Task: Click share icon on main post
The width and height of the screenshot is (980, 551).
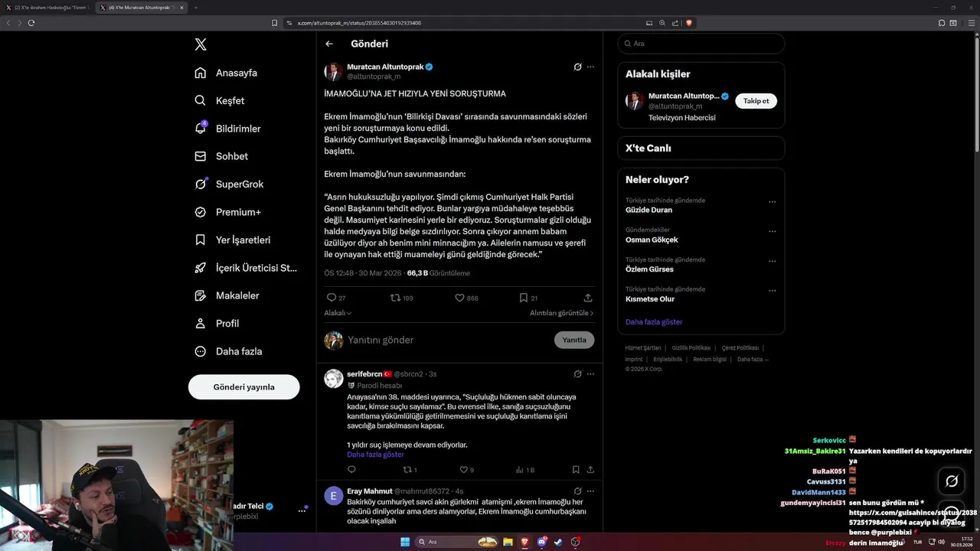Action: coord(588,298)
